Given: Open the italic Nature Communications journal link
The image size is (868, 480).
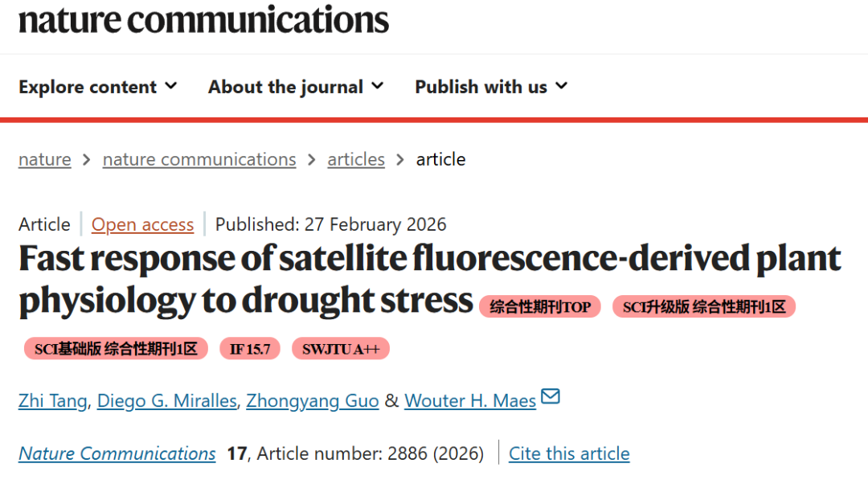Looking at the screenshot, I should coord(117,453).
